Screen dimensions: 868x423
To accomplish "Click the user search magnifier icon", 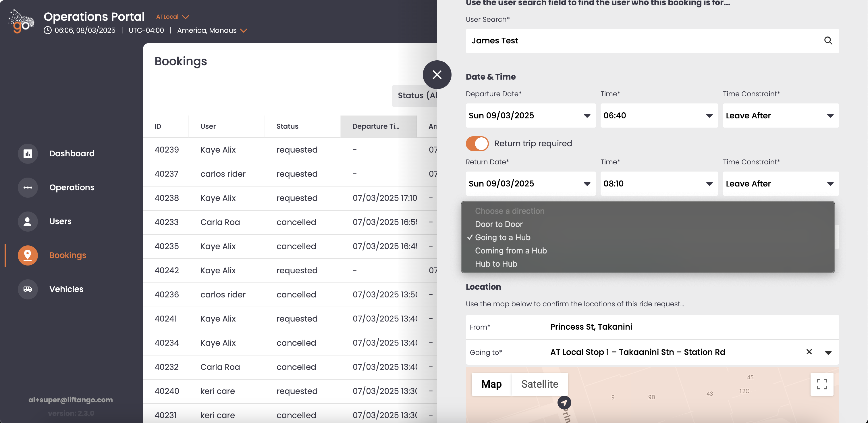I will [828, 41].
